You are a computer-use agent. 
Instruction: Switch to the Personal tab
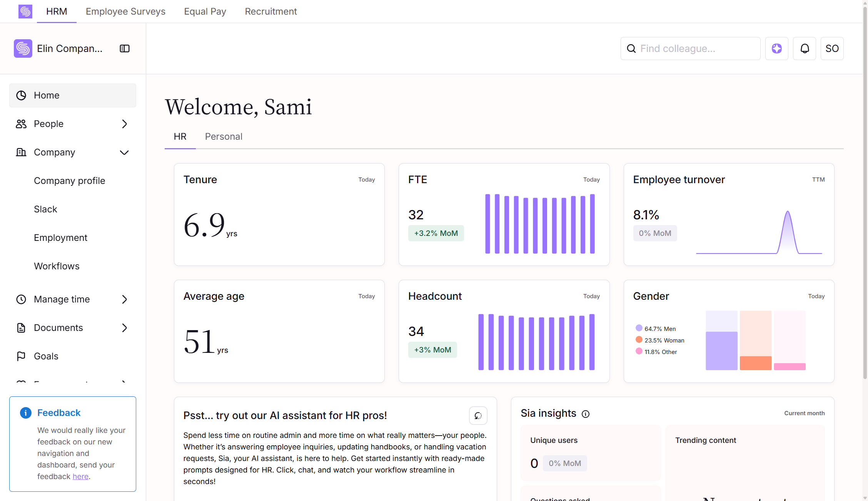click(224, 137)
